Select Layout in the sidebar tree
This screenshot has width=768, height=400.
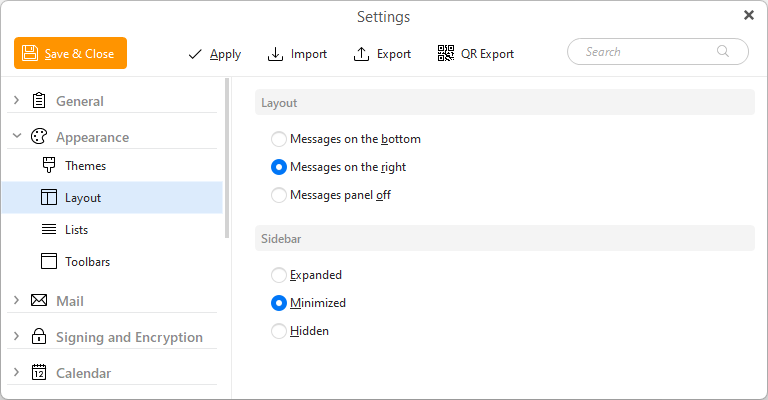112,197
